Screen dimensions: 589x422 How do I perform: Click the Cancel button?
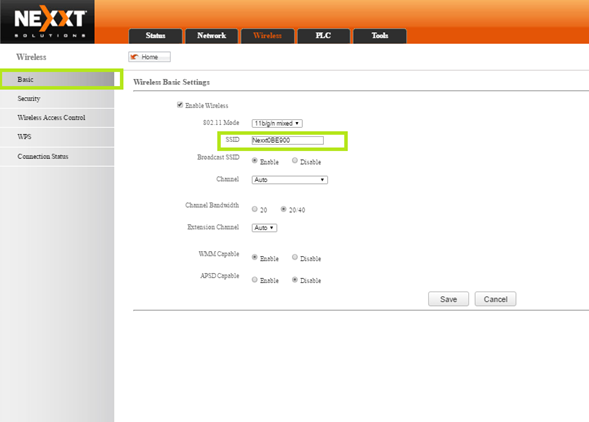click(x=495, y=299)
